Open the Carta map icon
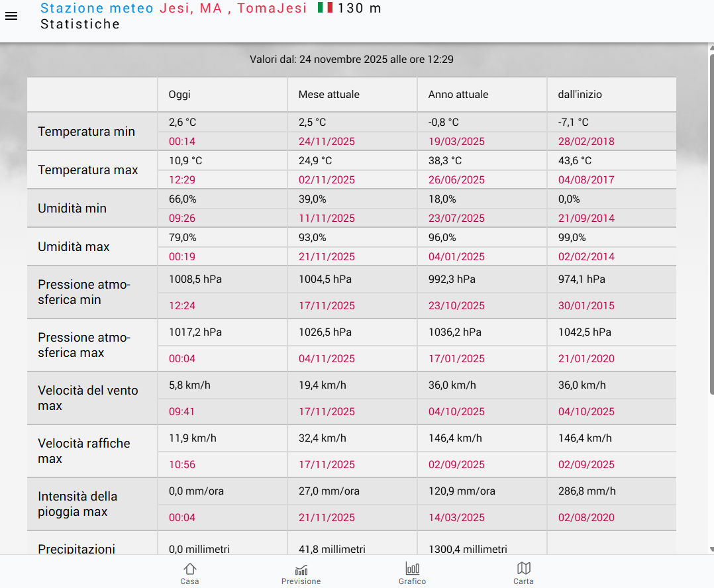This screenshot has height=588, width=714. click(523, 569)
